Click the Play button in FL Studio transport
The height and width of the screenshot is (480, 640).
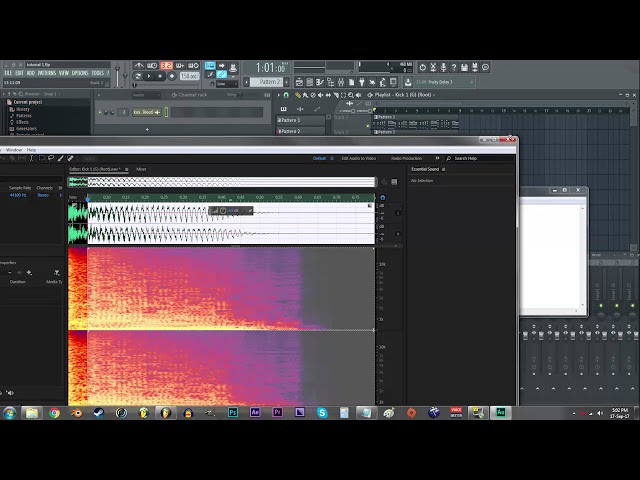coord(149,76)
